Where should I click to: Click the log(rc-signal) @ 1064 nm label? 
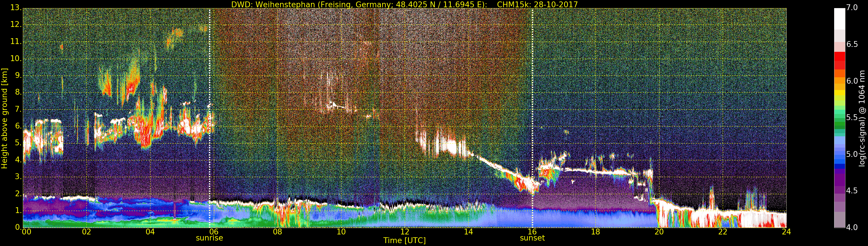tap(862, 118)
